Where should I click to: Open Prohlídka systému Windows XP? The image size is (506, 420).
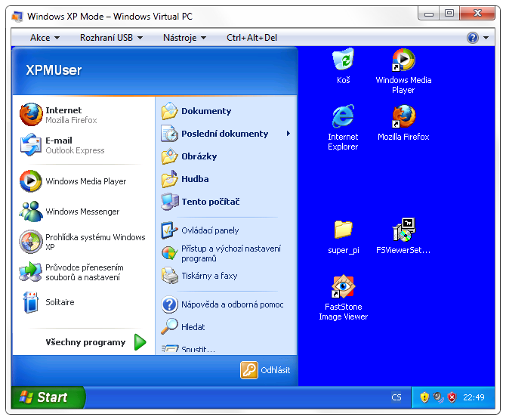click(83, 242)
